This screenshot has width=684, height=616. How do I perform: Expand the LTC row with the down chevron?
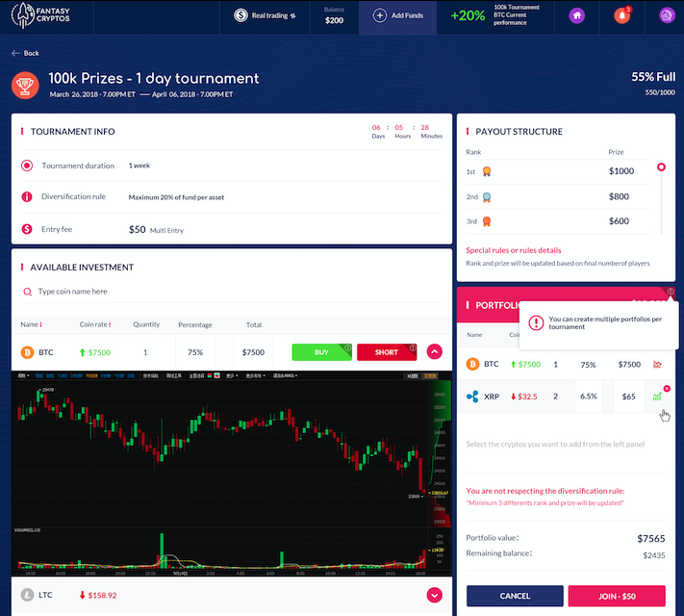pos(435,595)
